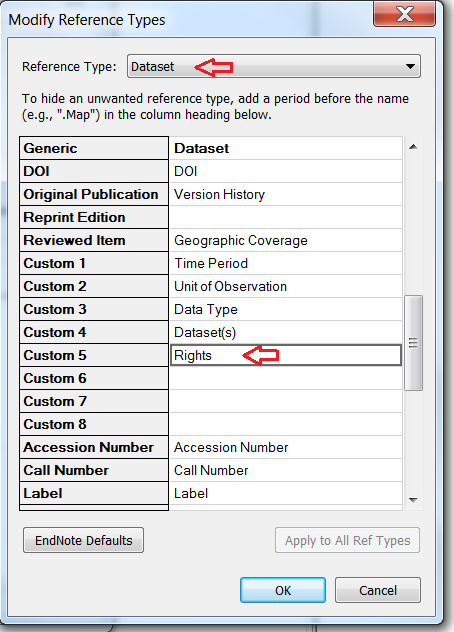Click the scrollbar up arrow

[x=413, y=147]
